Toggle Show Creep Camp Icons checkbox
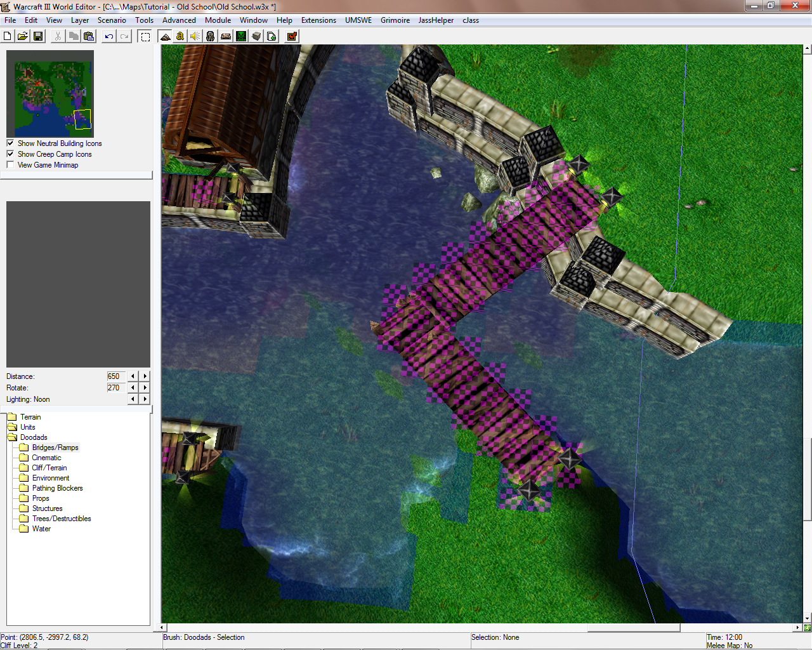 [x=10, y=154]
